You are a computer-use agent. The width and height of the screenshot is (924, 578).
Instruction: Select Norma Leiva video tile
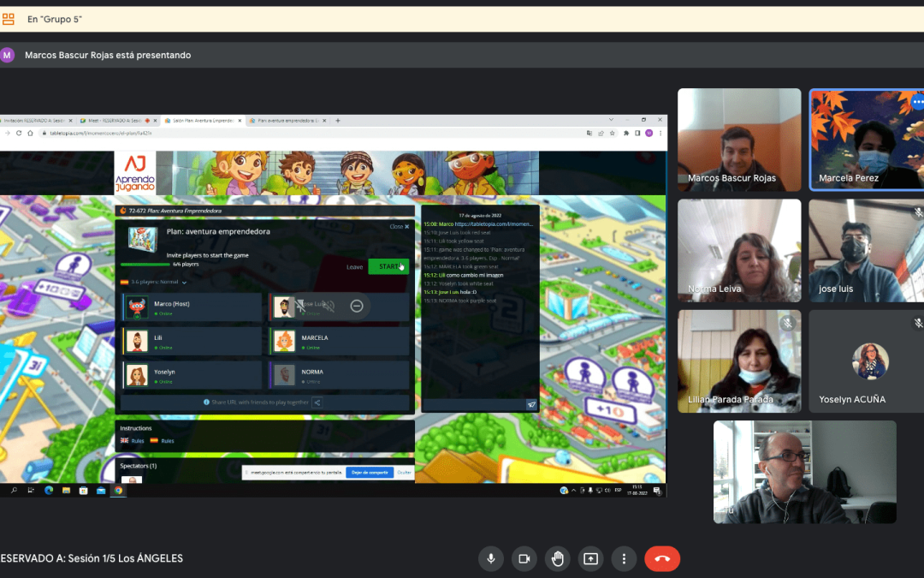tap(739, 251)
